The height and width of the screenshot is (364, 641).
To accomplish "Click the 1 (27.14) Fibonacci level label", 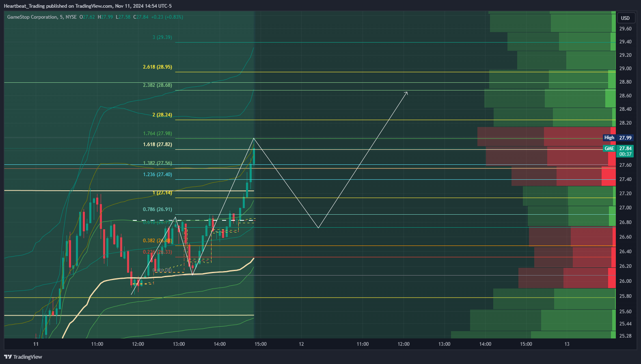I will click(162, 193).
